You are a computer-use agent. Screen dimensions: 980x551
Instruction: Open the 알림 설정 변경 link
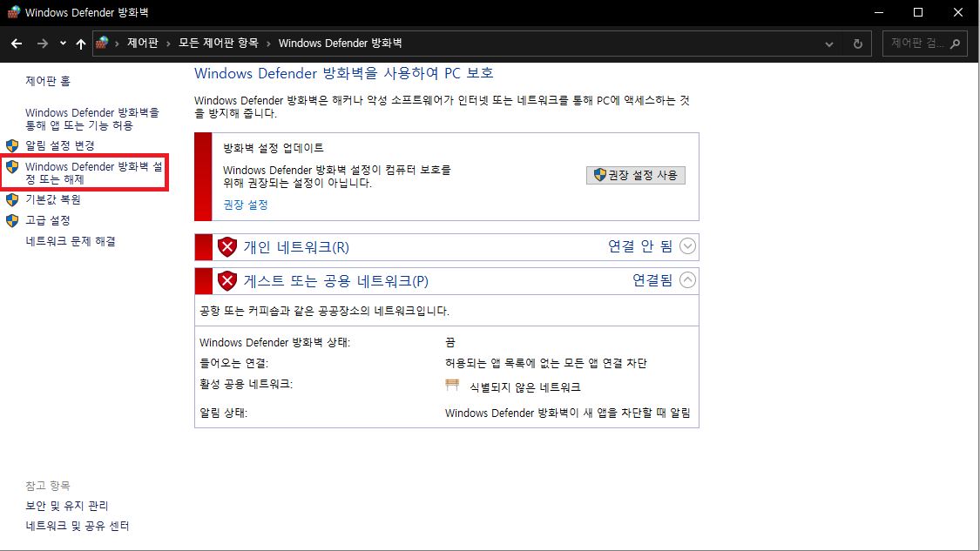(60, 145)
